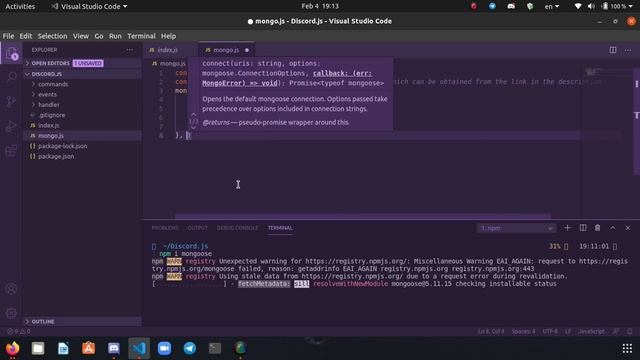Open the clock and calendar Feb 4 19:13
640x360 pixels.
coord(320,6)
